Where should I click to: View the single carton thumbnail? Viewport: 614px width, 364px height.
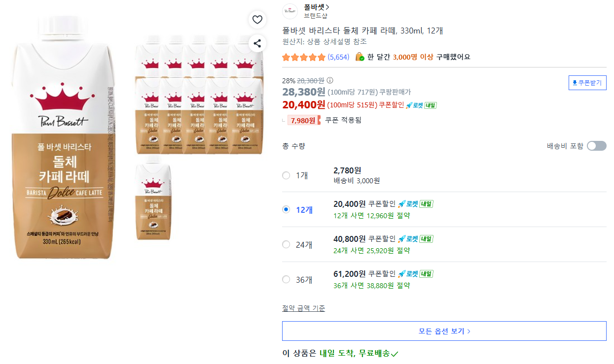(153, 200)
